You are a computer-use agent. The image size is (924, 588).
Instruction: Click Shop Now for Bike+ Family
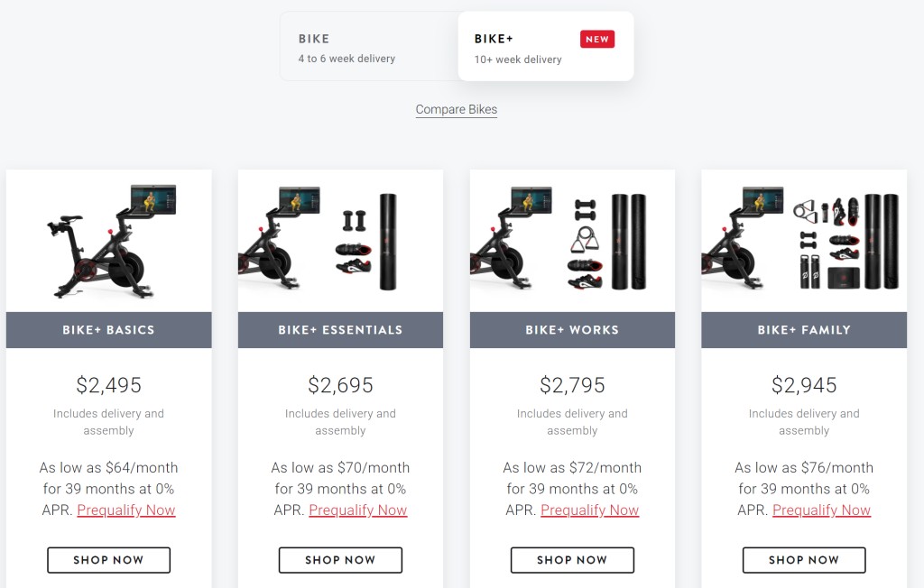pyautogui.click(x=804, y=559)
